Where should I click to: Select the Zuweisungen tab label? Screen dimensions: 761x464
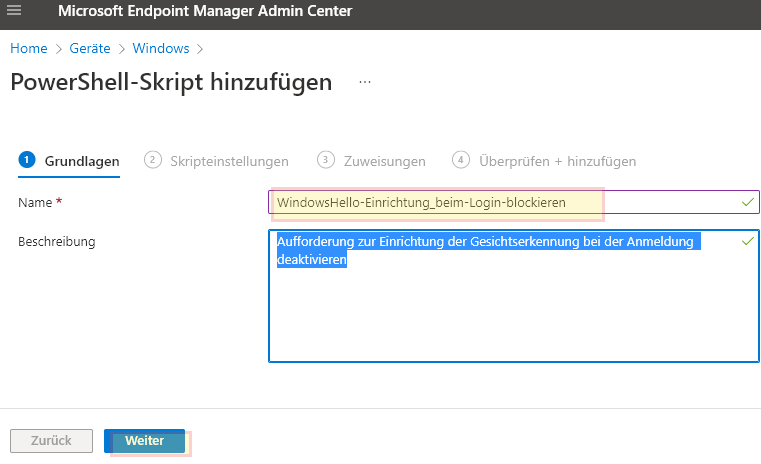(384, 161)
